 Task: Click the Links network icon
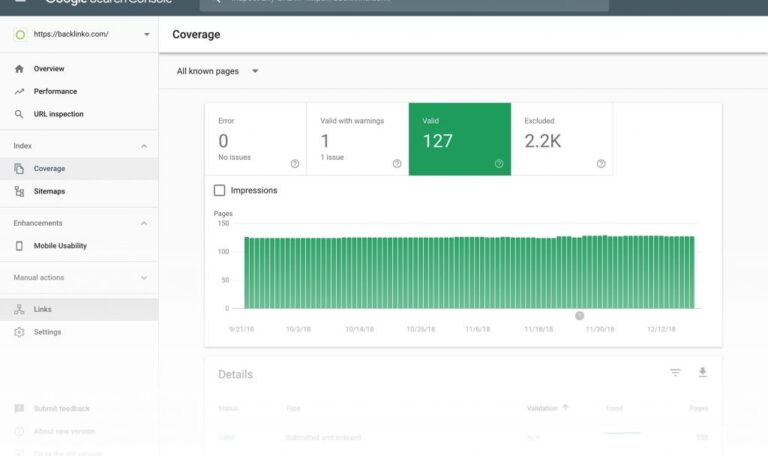coord(19,309)
